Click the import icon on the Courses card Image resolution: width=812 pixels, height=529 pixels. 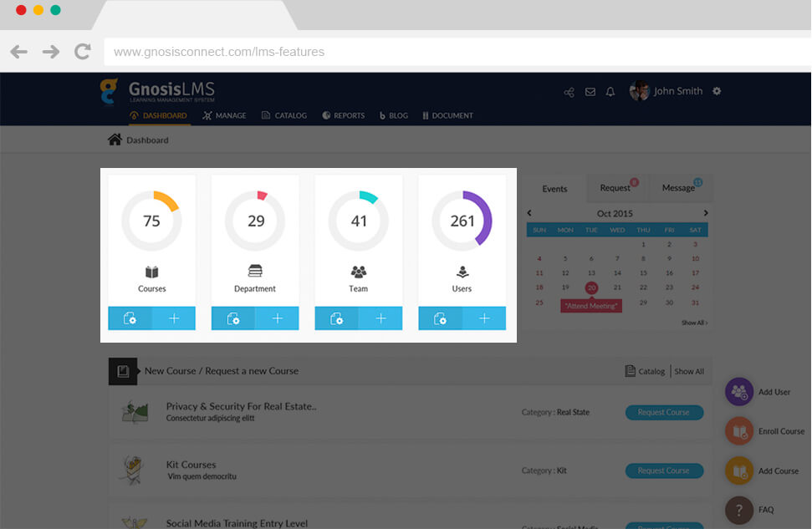point(131,318)
